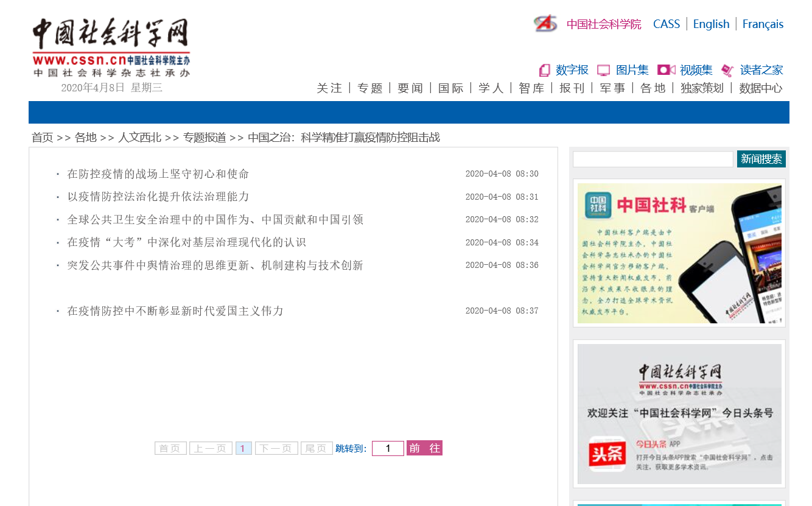The width and height of the screenshot is (812, 506).
Task: Open the 读者之家 reader's home icon
Action: 727,71
